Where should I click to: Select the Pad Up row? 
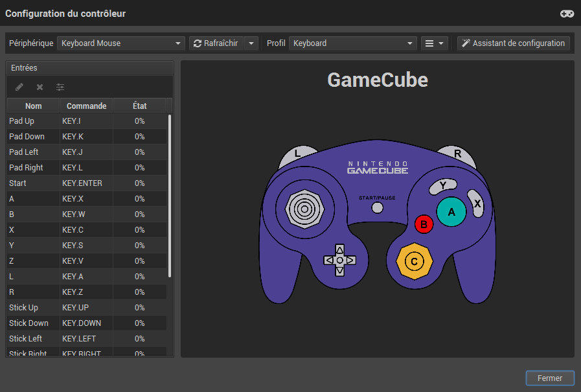(87, 121)
